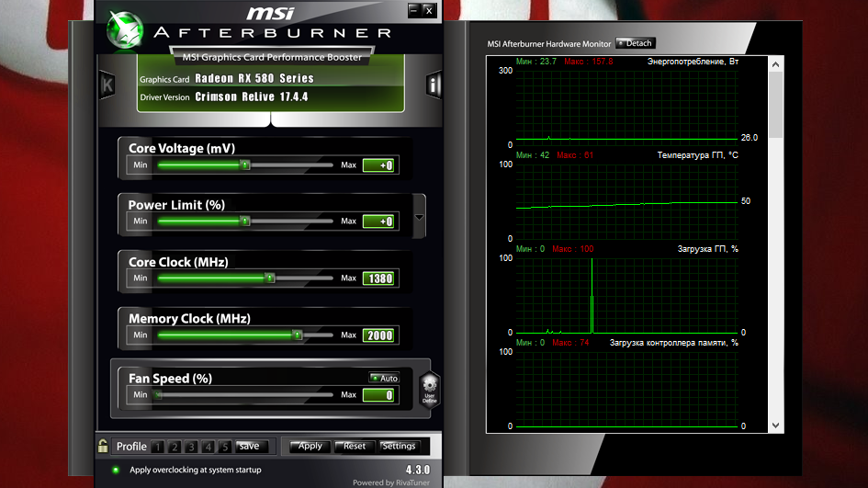This screenshot has width=868, height=488.
Task: Click the Power Limit +0 value field
Action: pos(378,221)
